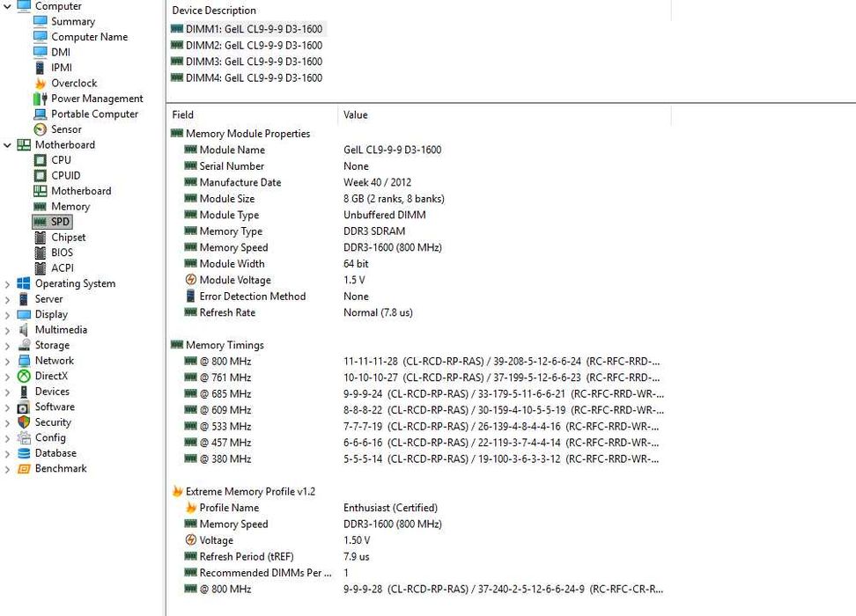856x616 pixels.
Task: Open the CPU icon
Action: click(40, 160)
